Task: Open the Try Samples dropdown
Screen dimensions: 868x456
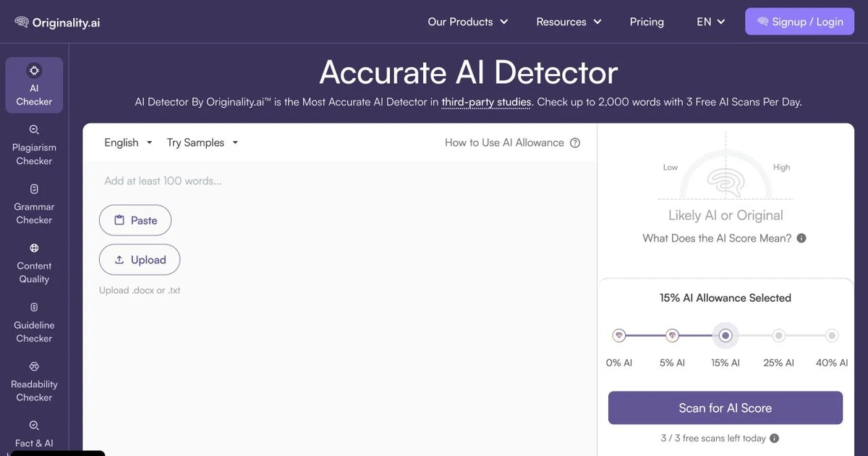Action: (x=203, y=143)
